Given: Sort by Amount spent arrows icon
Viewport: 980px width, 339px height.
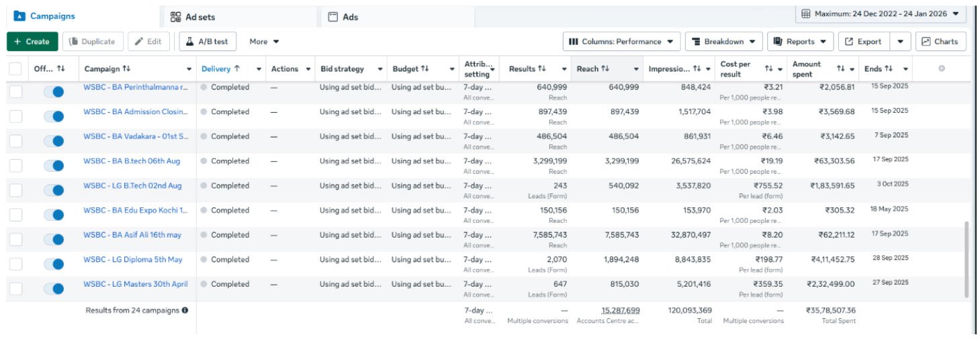Looking at the screenshot, I should click(x=840, y=68).
